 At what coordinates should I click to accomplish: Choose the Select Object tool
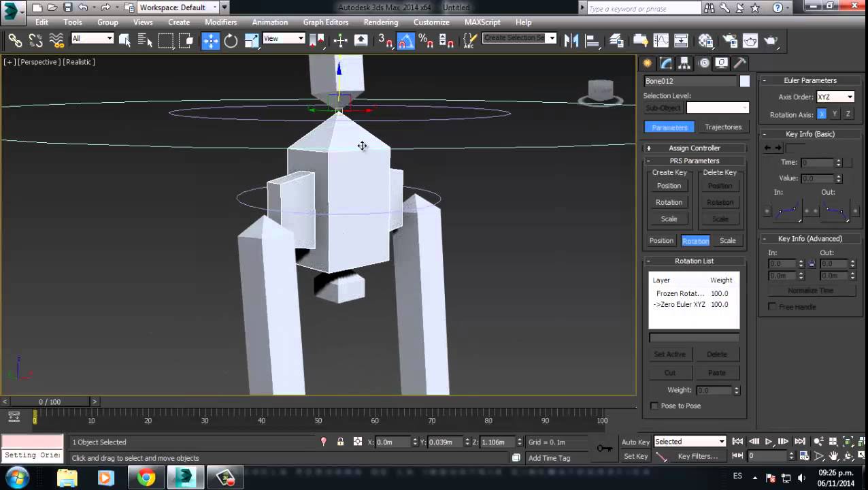(124, 41)
